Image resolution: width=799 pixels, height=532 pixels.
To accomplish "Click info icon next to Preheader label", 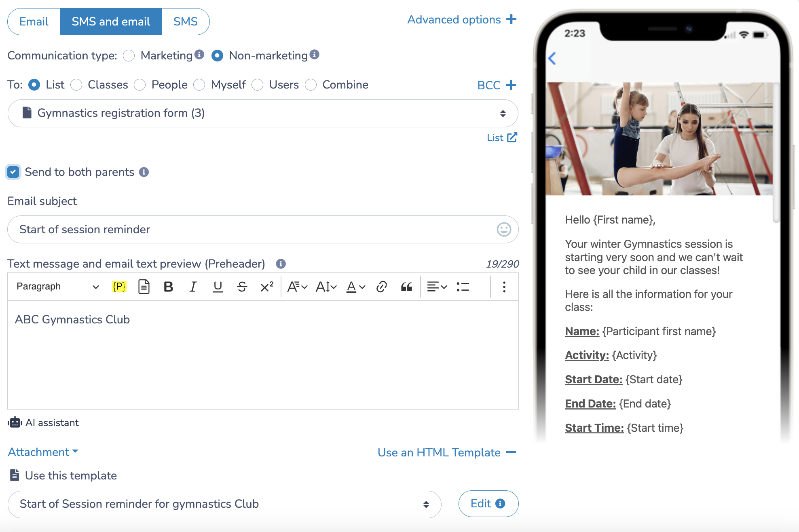I will (281, 264).
